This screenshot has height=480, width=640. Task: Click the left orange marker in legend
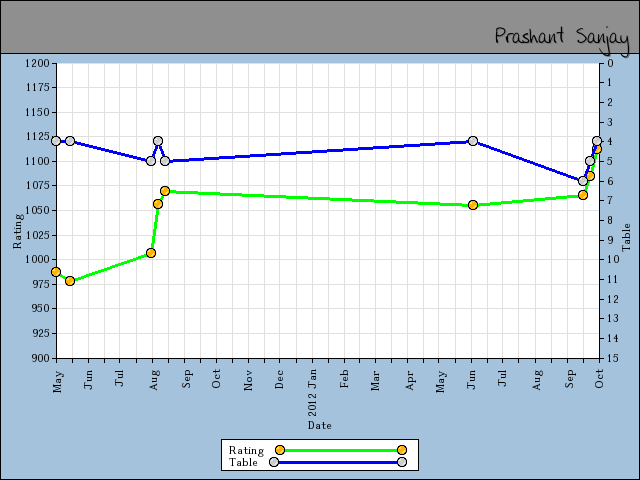(x=280, y=450)
